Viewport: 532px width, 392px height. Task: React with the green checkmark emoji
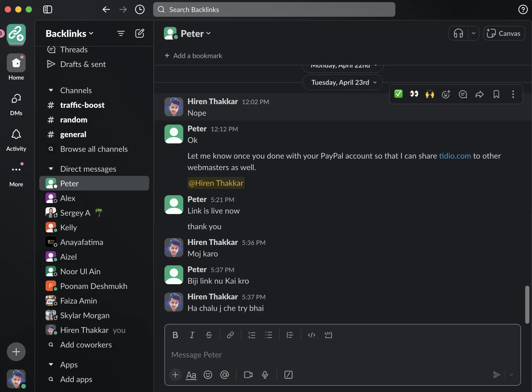(x=398, y=94)
